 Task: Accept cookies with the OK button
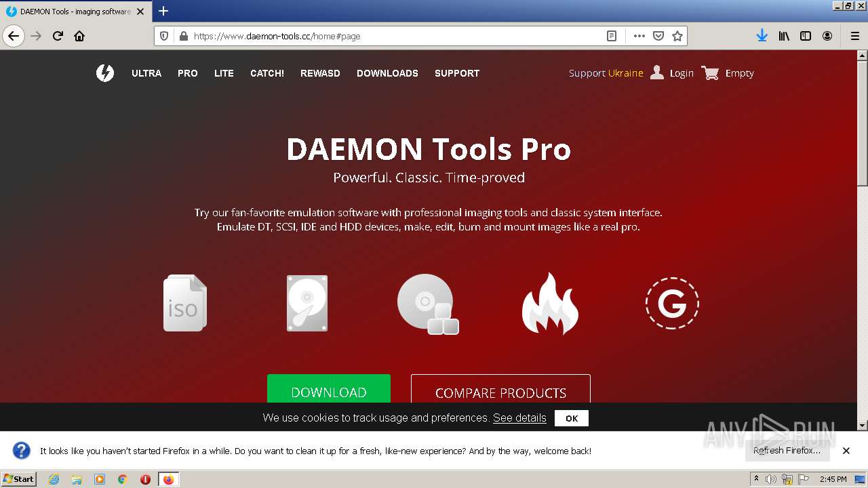pyautogui.click(x=572, y=418)
